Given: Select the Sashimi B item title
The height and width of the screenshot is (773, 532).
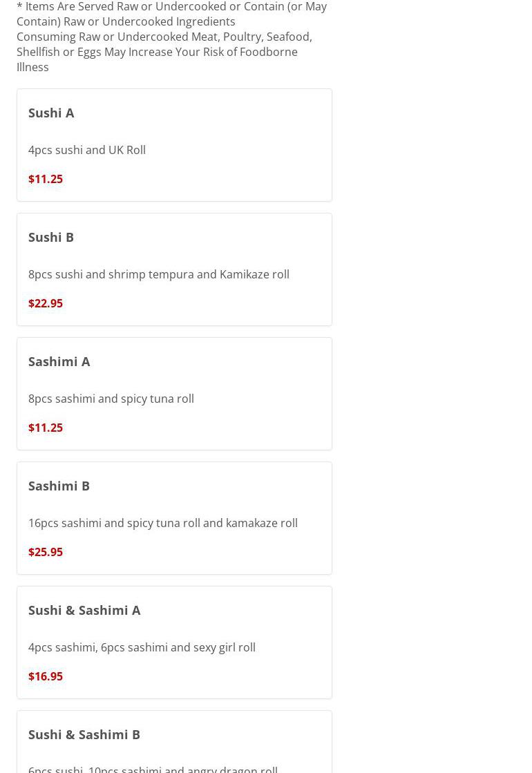Looking at the screenshot, I should pos(59,486).
